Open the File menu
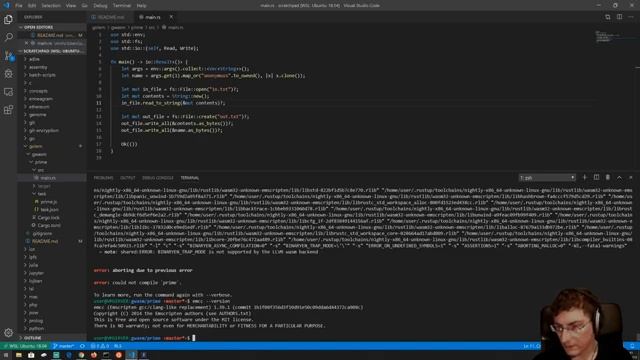This screenshot has height=360, width=640. pos(18,6)
